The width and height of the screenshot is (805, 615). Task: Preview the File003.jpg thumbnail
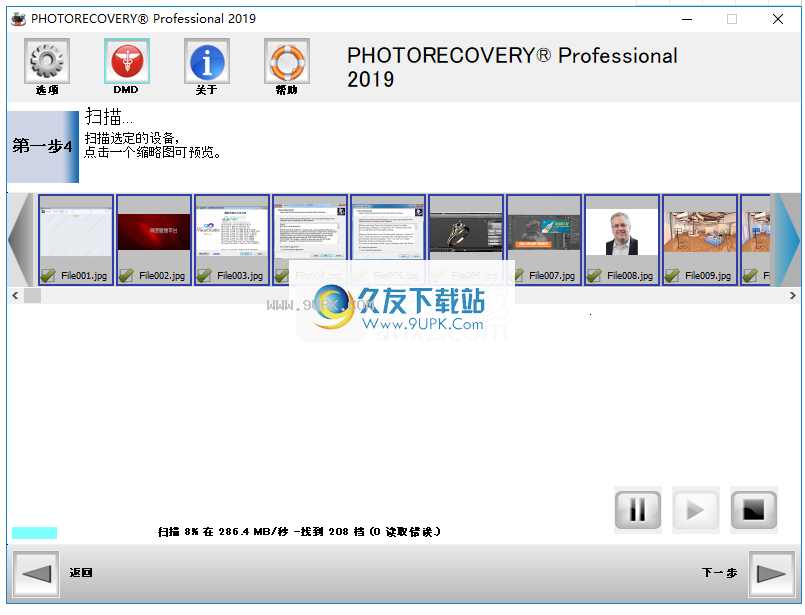pos(232,232)
